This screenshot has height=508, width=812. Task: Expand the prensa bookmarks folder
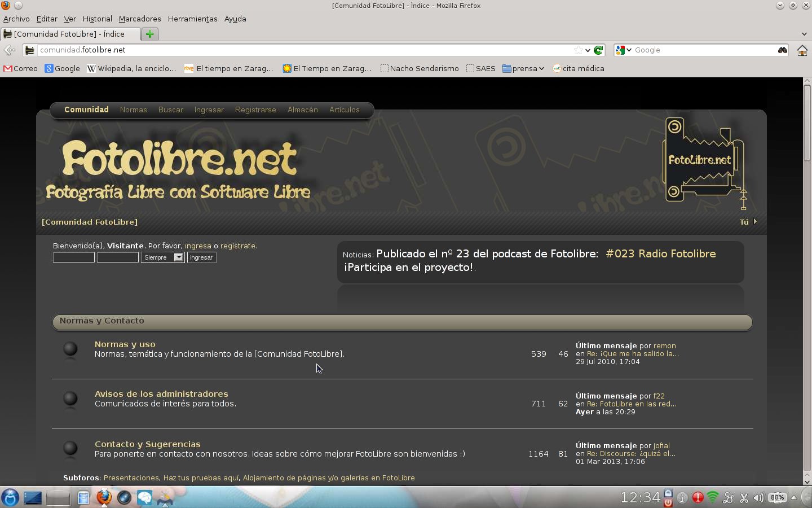[x=523, y=68]
